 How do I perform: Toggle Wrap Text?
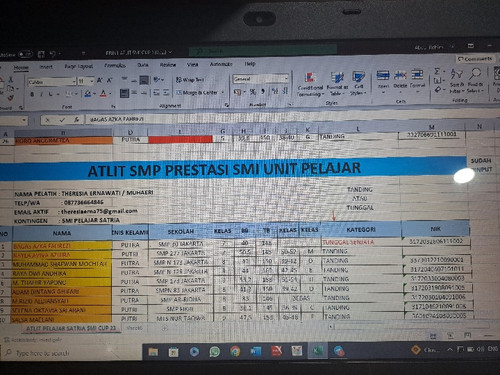click(x=190, y=80)
